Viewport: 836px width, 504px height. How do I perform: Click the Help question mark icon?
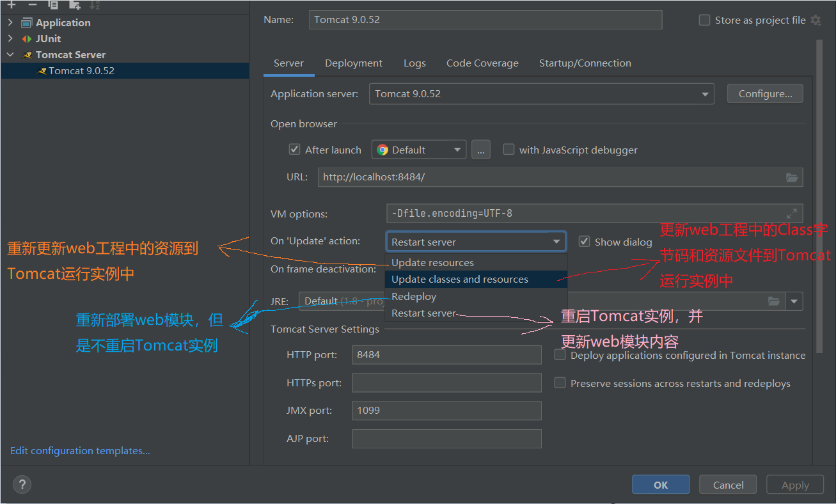click(22, 485)
